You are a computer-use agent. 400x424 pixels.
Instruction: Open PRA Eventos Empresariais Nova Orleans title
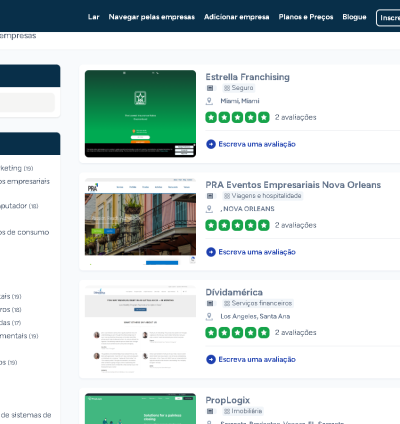click(293, 185)
